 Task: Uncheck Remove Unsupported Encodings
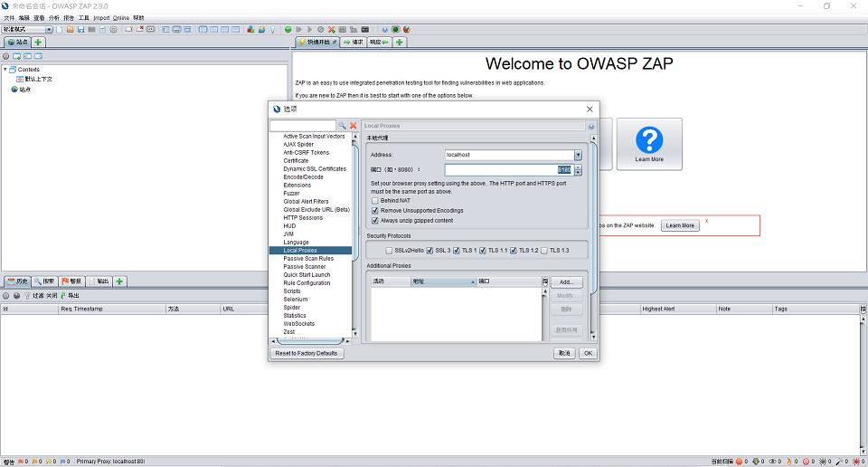(x=374, y=211)
